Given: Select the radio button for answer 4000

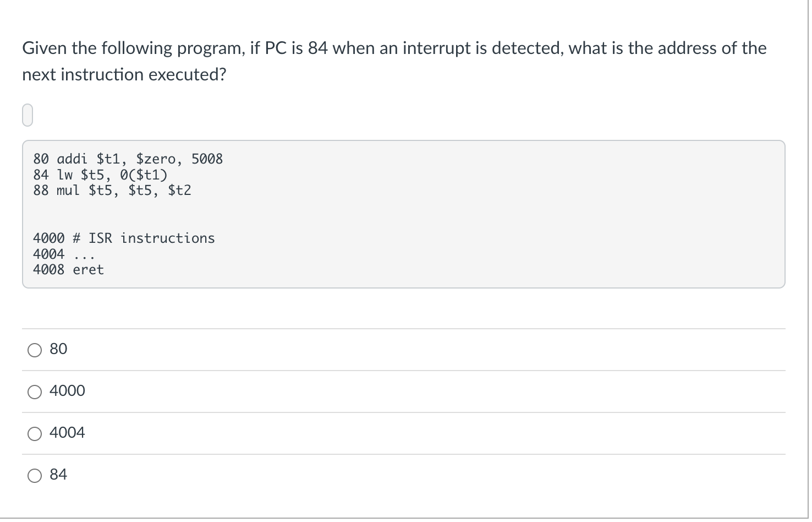Looking at the screenshot, I should click(x=34, y=392).
